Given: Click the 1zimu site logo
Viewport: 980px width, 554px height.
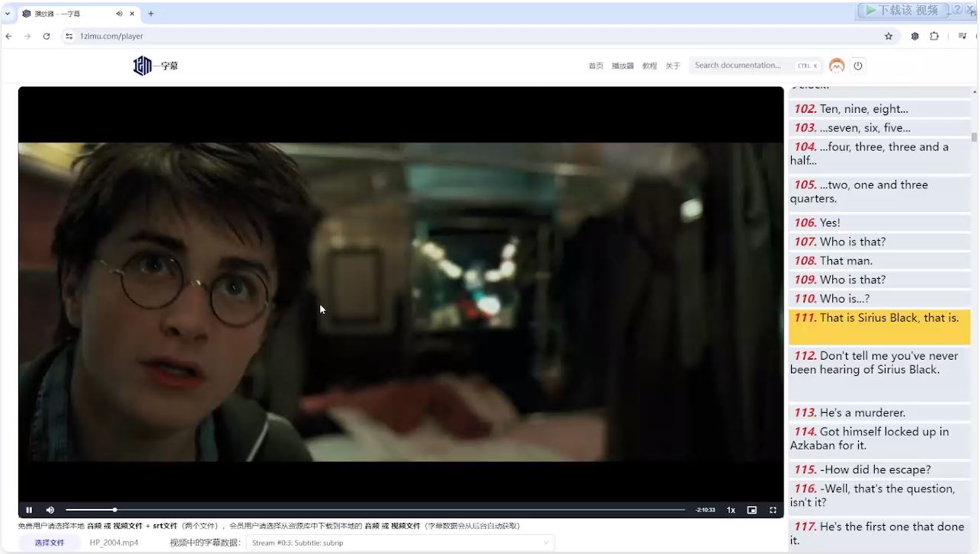Looking at the screenshot, I should [x=155, y=66].
